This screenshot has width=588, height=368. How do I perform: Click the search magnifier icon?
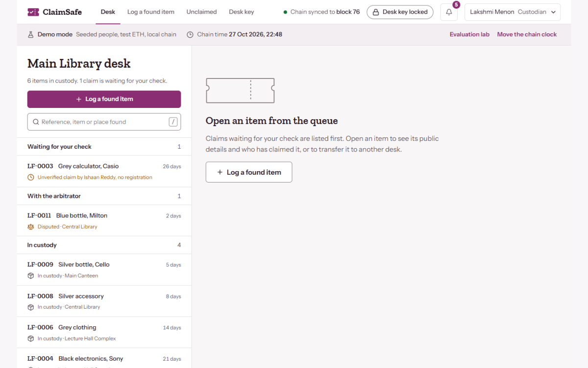click(36, 122)
